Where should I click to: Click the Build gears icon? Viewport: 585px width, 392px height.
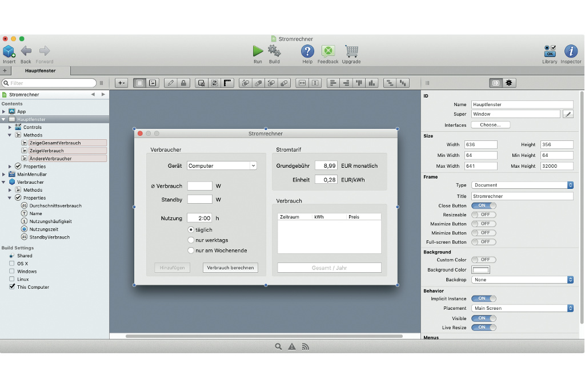[x=274, y=51]
